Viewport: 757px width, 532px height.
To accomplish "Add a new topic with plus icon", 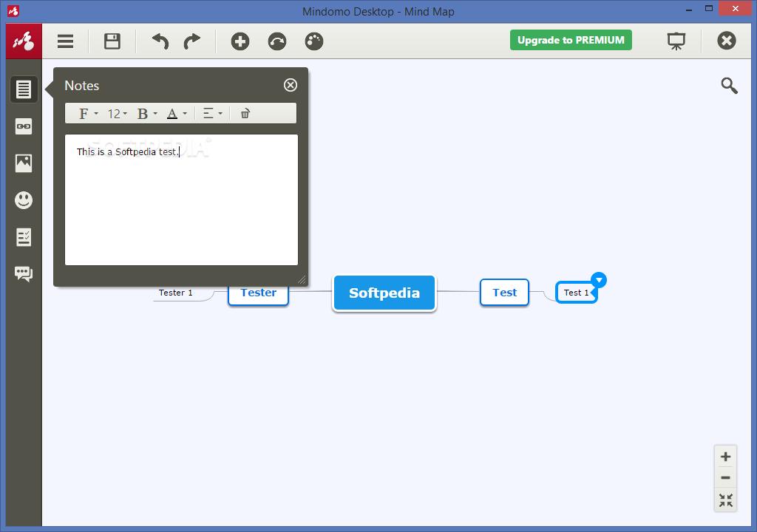I will [x=240, y=41].
